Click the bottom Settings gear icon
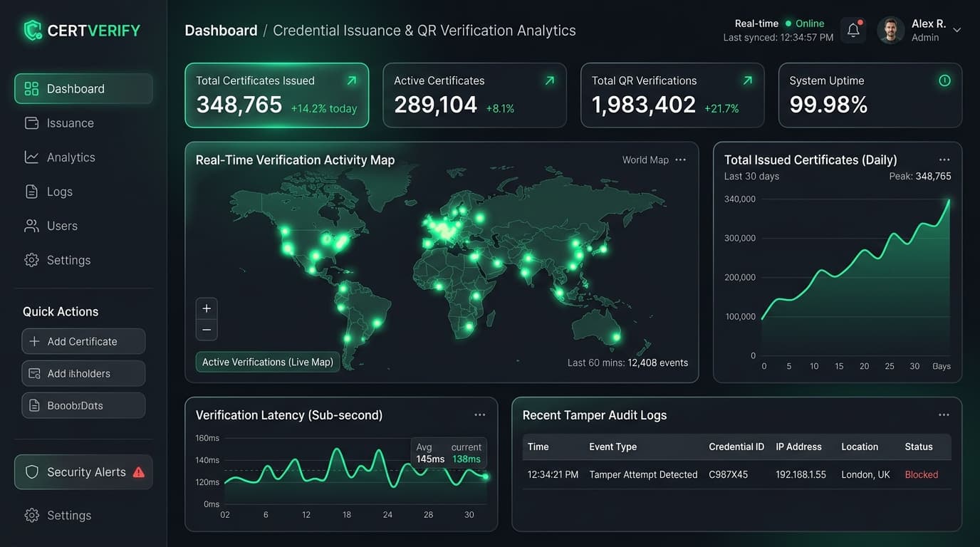The width and height of the screenshot is (980, 547). pos(31,515)
